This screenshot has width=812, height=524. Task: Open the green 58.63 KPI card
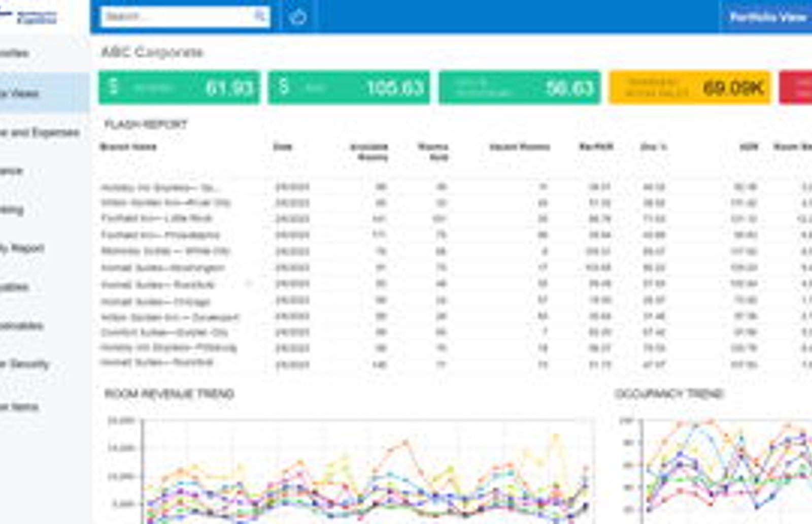(x=519, y=87)
